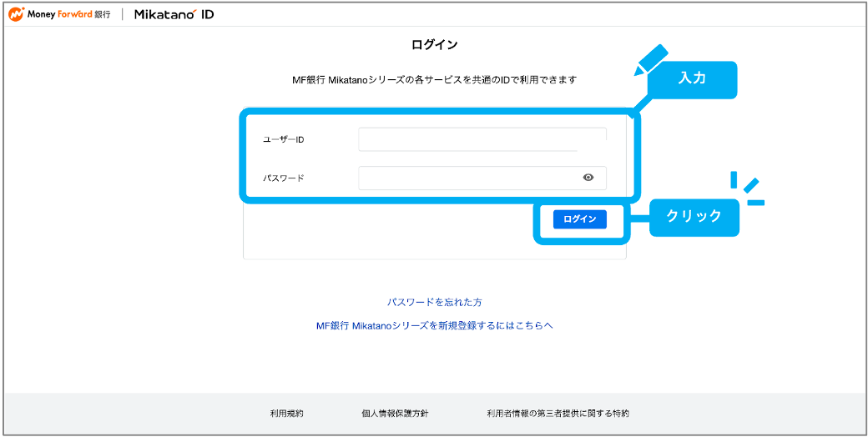Click the blue ログイン button
Viewport: 868px width, 437px height.
coord(579,219)
